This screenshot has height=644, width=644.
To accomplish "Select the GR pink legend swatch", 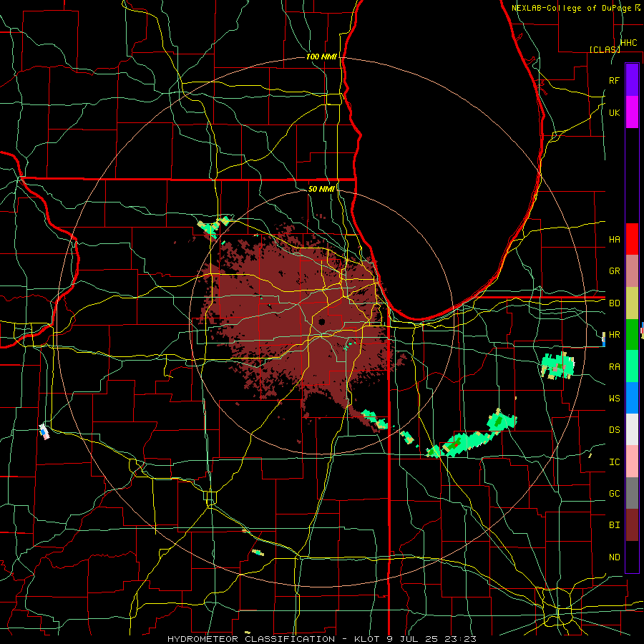I will pyautogui.click(x=632, y=271).
